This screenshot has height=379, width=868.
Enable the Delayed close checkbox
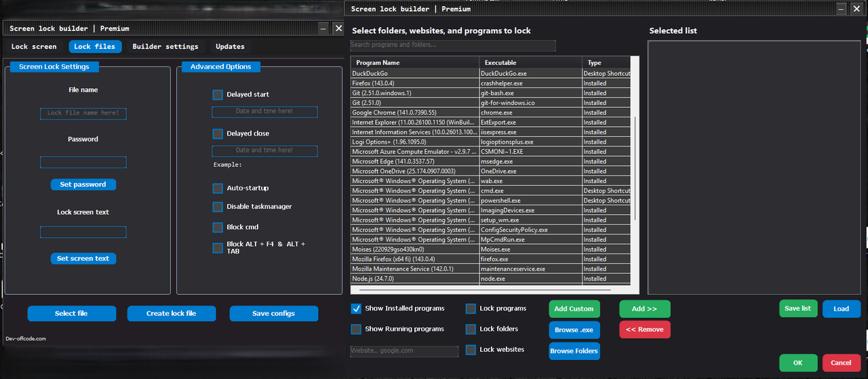pos(218,134)
